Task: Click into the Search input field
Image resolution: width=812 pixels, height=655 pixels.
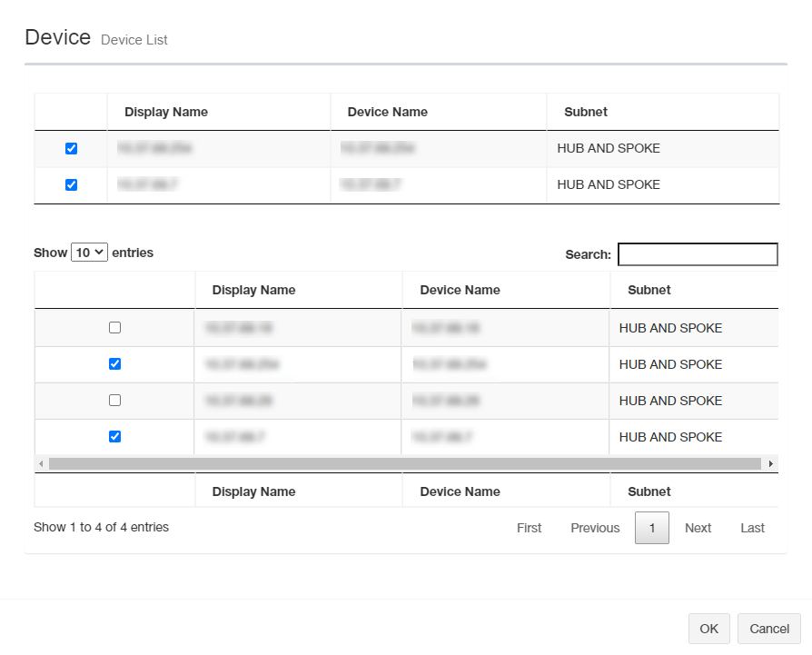Action: tap(698, 254)
